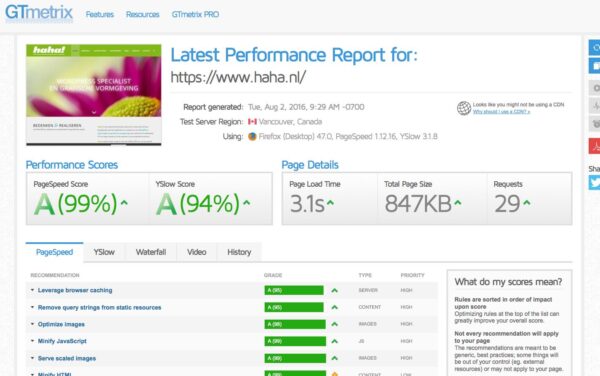Open the Video tab
Viewport: 600px width, 376px height.
(x=197, y=252)
